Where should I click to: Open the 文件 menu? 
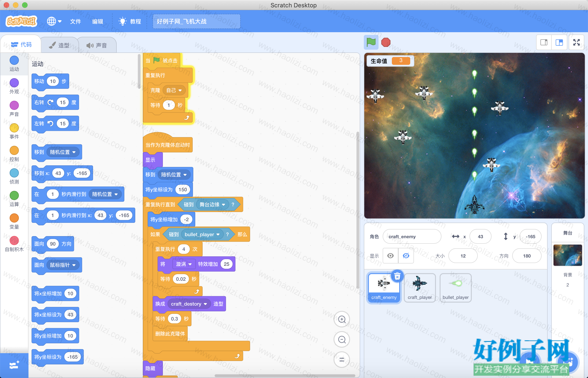click(x=75, y=21)
